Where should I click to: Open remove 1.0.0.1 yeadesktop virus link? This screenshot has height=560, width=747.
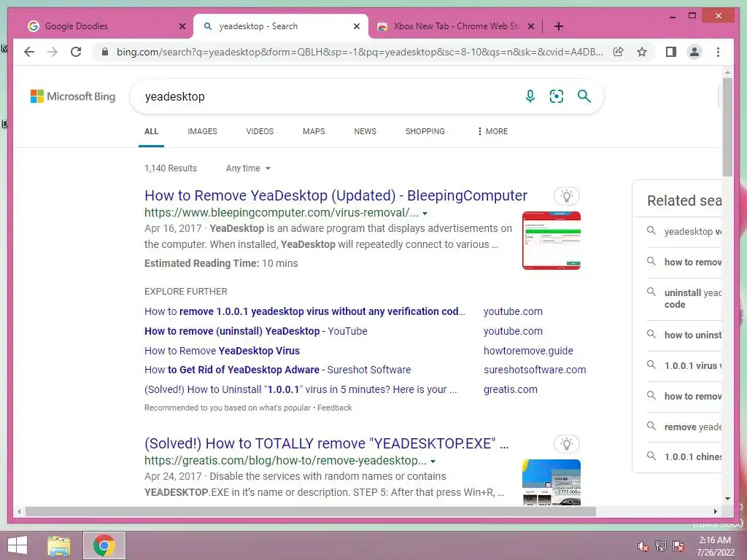pos(305,311)
